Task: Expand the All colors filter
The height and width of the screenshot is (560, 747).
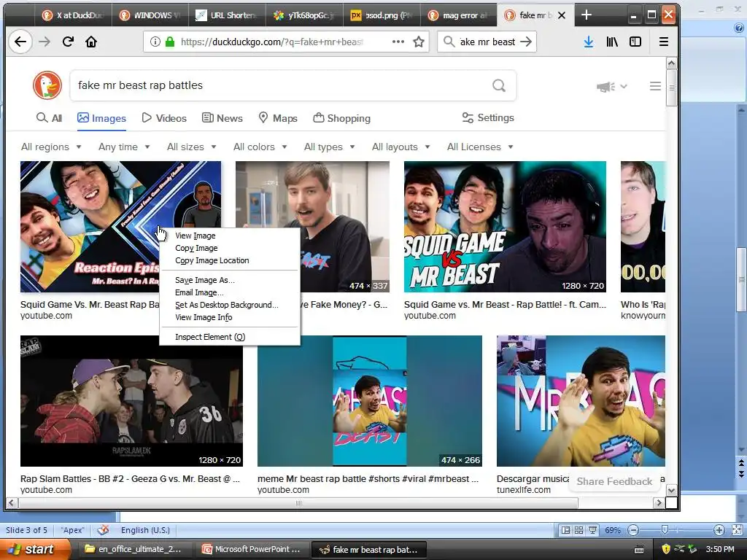Action: pyautogui.click(x=260, y=147)
